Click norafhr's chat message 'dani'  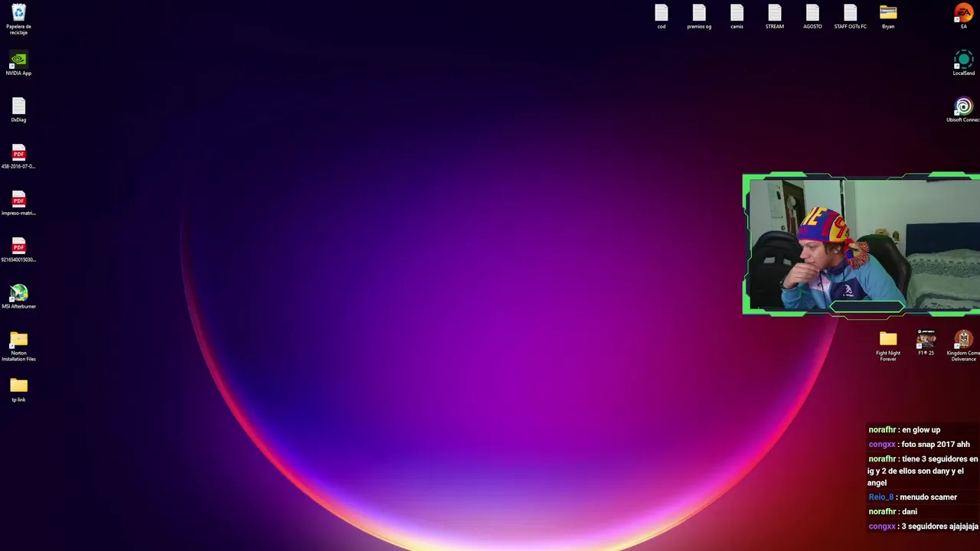910,512
